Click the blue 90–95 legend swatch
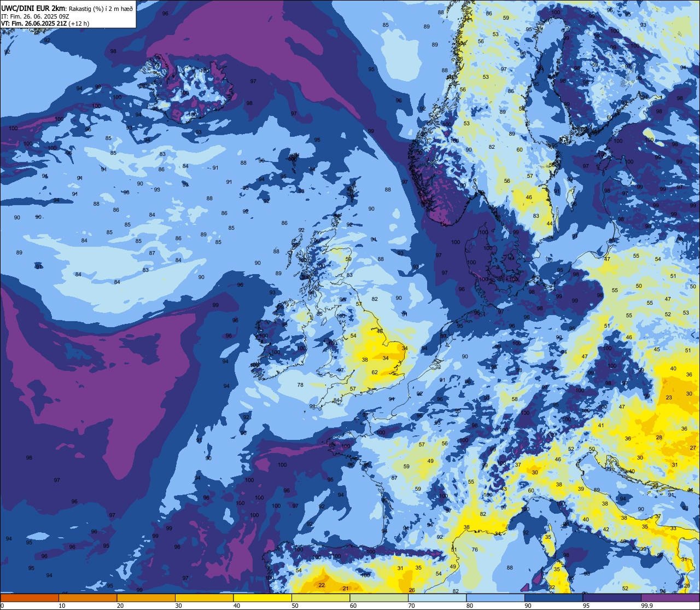The height and width of the screenshot is (610, 700). [554, 598]
